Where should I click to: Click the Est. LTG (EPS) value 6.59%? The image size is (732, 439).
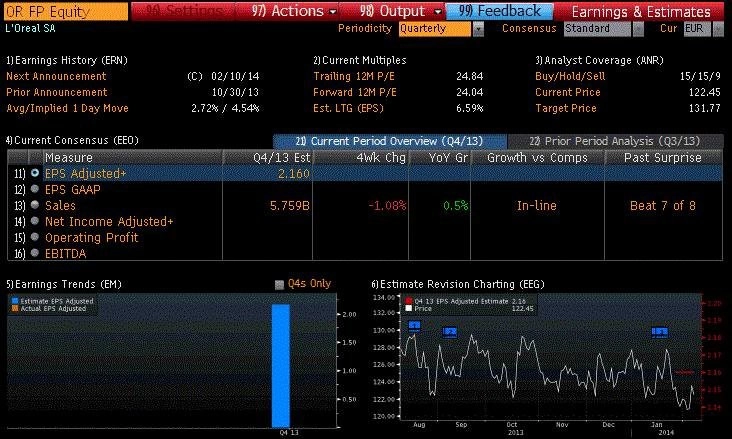pyautogui.click(x=470, y=108)
